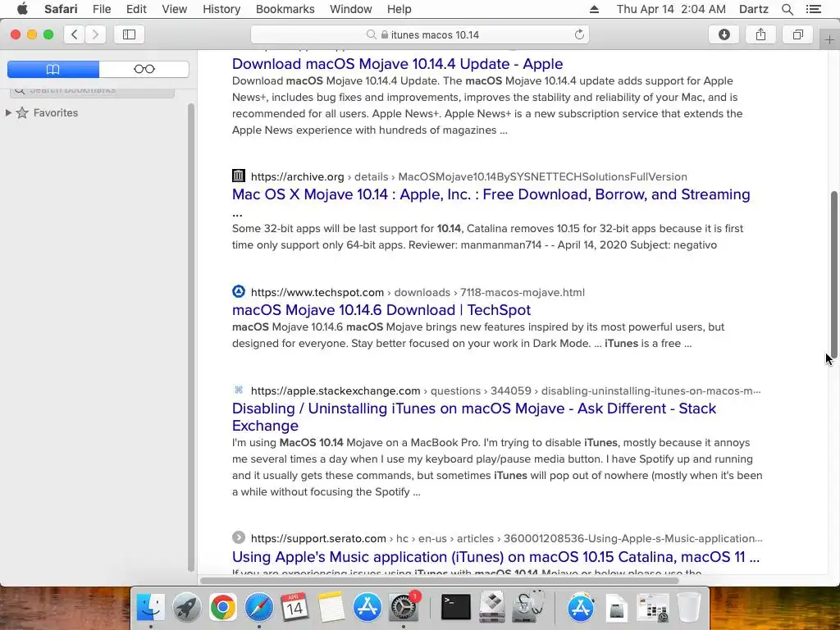Screen dimensions: 840x630
Task: Open App Store next to Notes in Dock
Action: pyautogui.click(x=367, y=608)
